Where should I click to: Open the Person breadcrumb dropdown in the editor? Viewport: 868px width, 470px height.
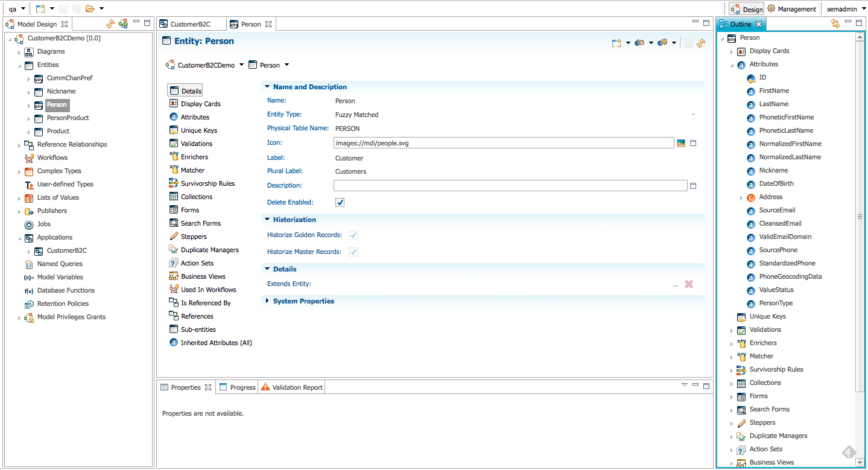(286, 65)
